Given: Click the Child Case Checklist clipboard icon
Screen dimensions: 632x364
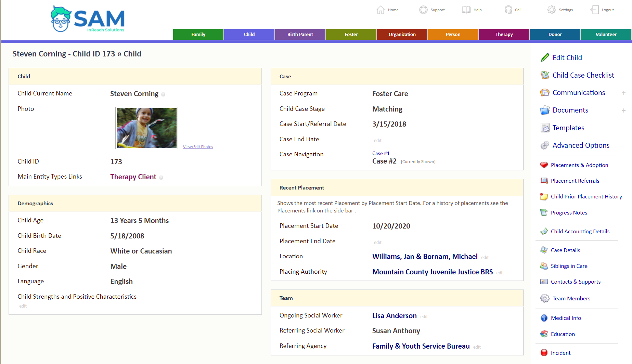Looking at the screenshot, I should pyautogui.click(x=545, y=75).
